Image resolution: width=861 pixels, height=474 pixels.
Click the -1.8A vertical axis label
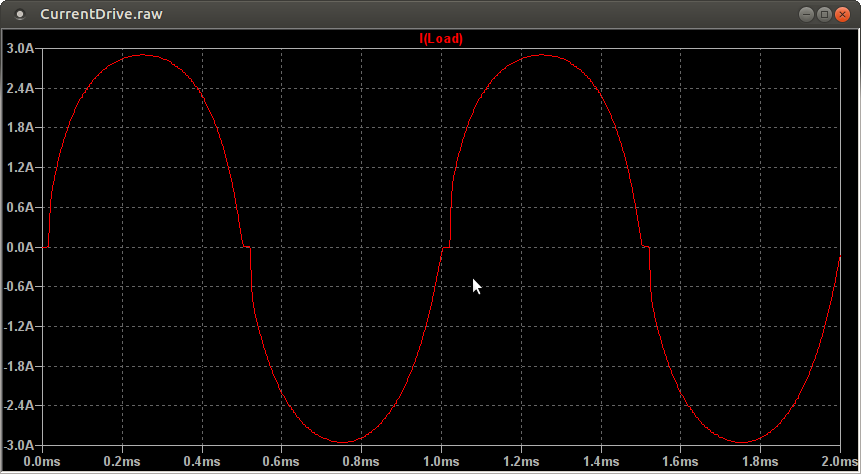pos(19,366)
